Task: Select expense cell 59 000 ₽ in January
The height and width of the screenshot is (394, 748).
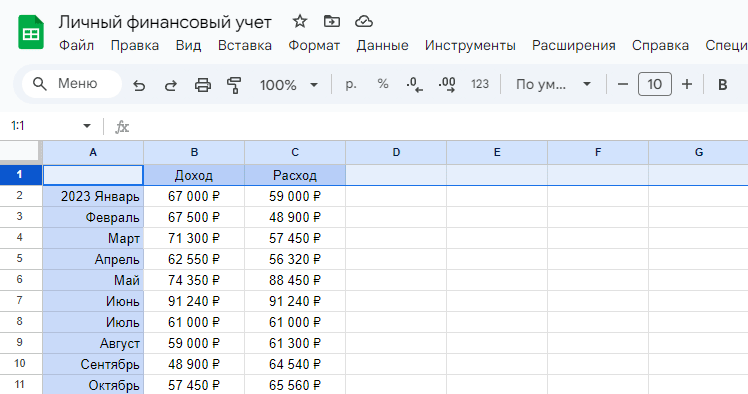Action: coord(295,196)
